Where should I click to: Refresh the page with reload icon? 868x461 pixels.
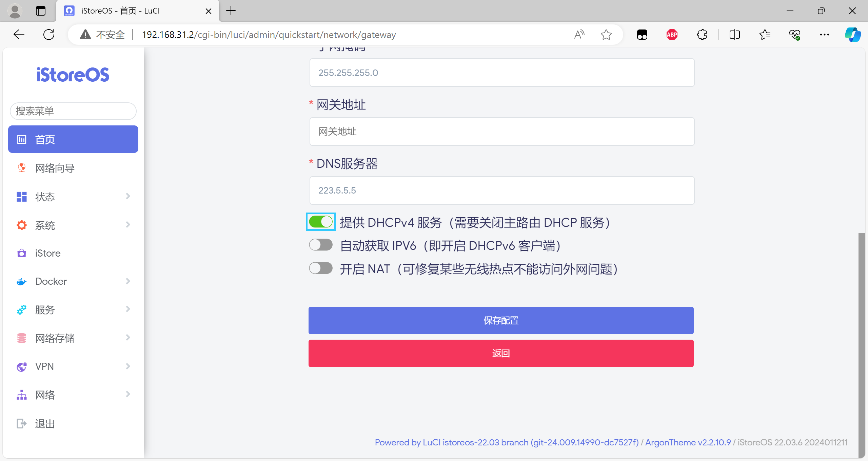49,35
